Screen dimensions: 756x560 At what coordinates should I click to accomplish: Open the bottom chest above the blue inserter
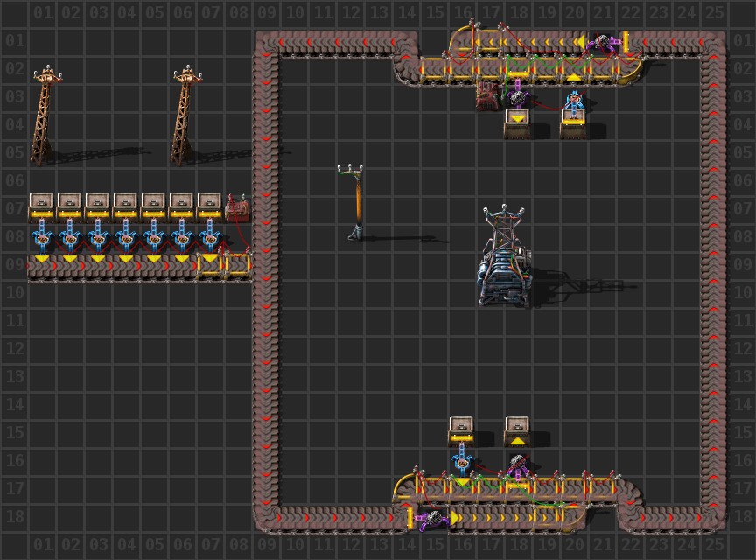point(462,429)
